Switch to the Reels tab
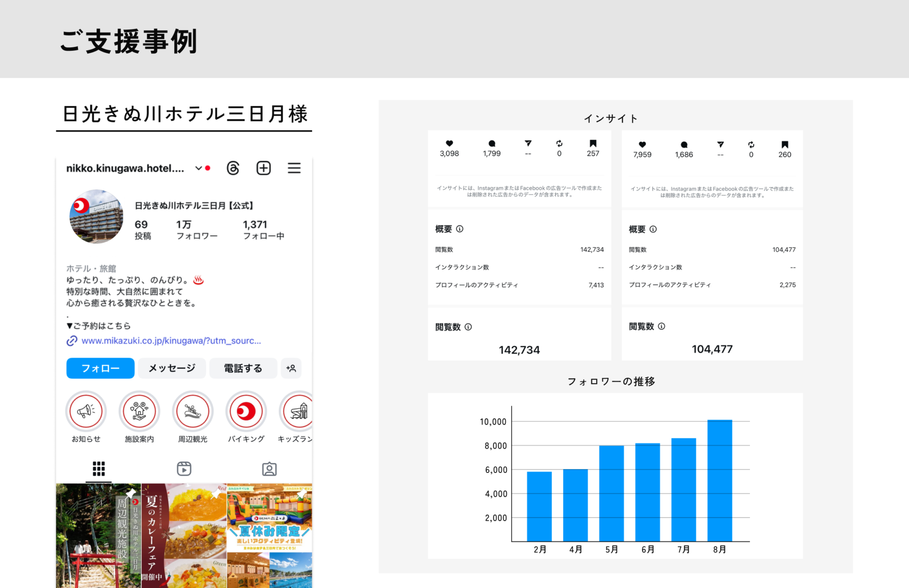Screen dimensions: 909x588 tap(184, 469)
